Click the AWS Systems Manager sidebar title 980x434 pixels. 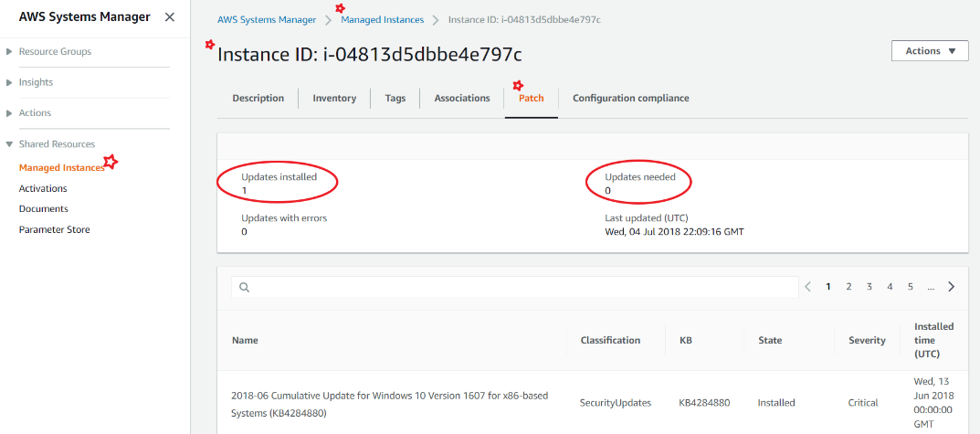point(84,16)
